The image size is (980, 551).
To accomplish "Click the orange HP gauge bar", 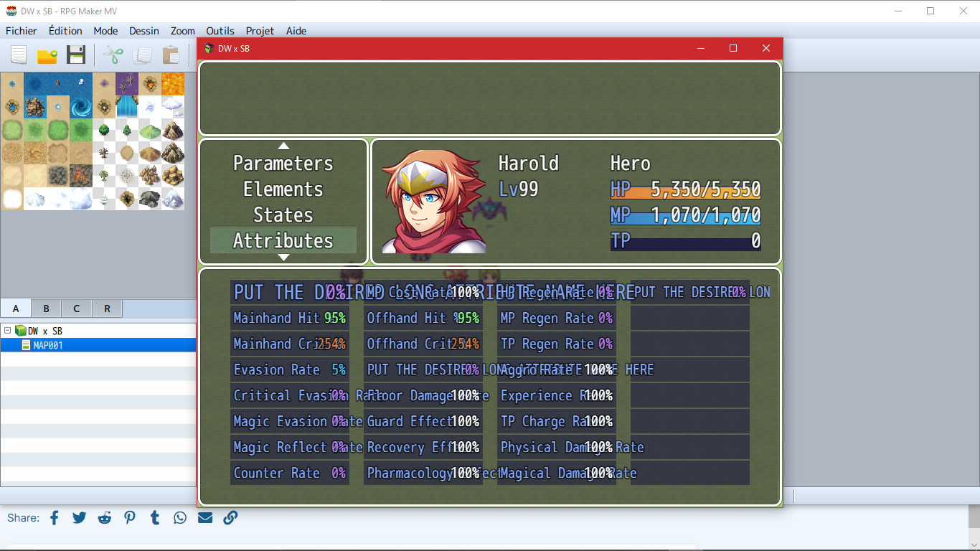I will point(686,194).
